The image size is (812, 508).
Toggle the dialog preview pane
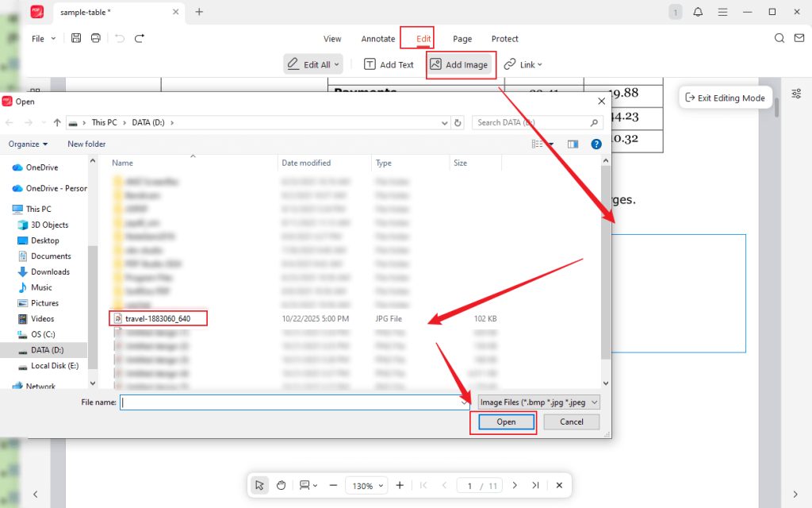[x=573, y=144]
